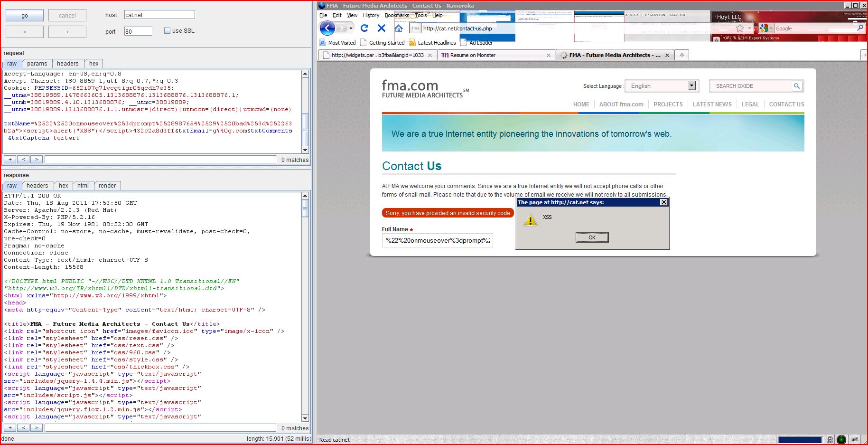Click the plus button in response search bar
The image size is (868, 445).
(x=10, y=428)
